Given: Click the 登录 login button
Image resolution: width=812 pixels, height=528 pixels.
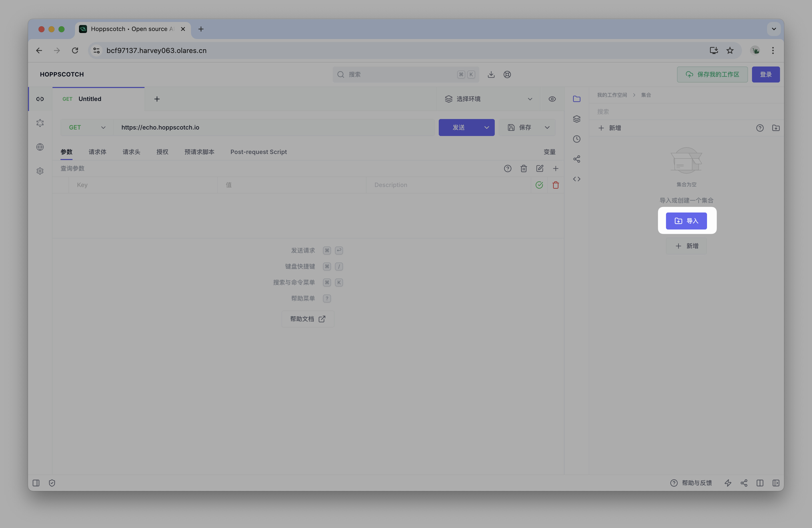Looking at the screenshot, I should (765, 74).
